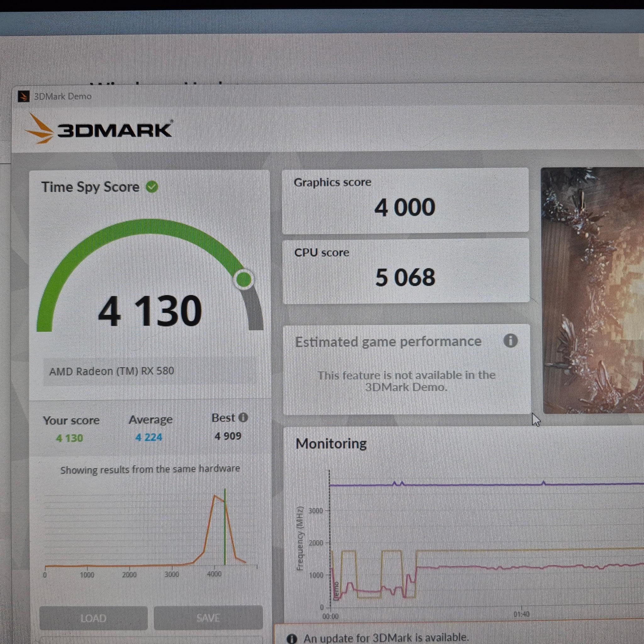Click the 3DMark Demo title bar icon

coord(23,96)
